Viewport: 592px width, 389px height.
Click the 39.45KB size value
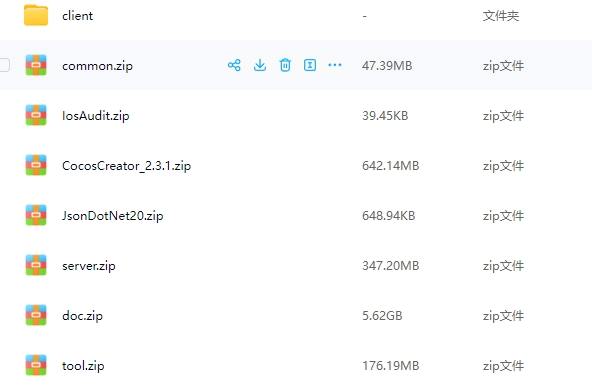385,116
